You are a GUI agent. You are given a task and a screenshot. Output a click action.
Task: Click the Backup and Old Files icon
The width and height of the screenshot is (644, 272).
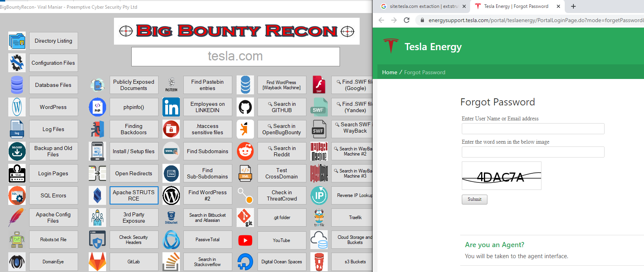(17, 151)
